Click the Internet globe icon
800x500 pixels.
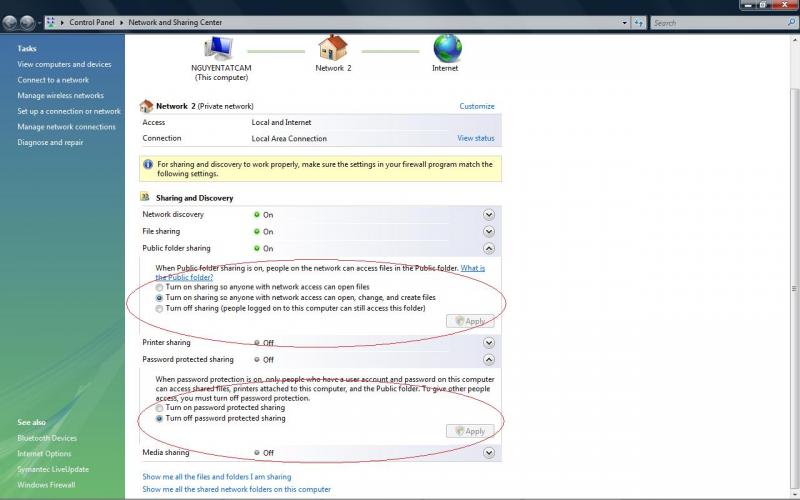click(x=446, y=47)
